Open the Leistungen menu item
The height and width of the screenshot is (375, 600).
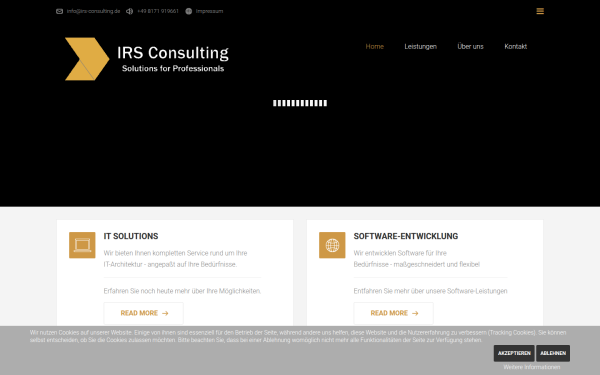pos(421,46)
